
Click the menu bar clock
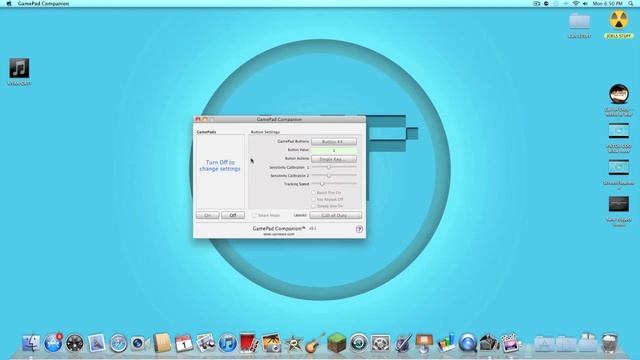(x=607, y=3)
